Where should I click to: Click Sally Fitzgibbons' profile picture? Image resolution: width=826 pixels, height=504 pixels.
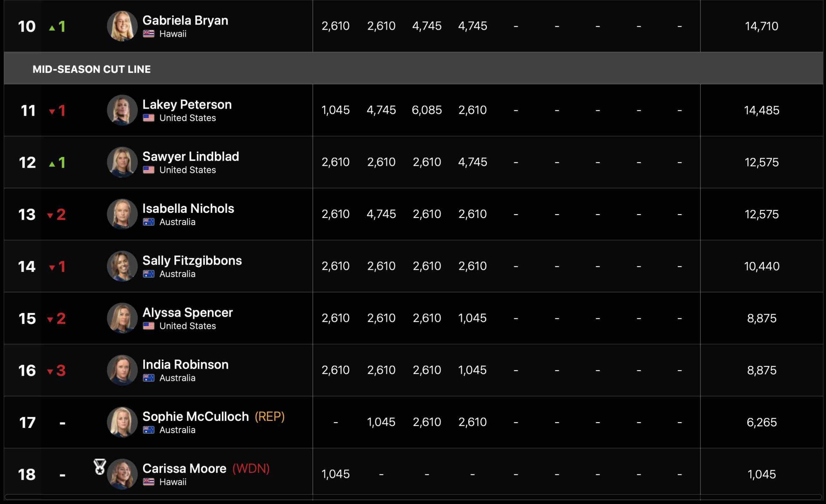coord(122,266)
